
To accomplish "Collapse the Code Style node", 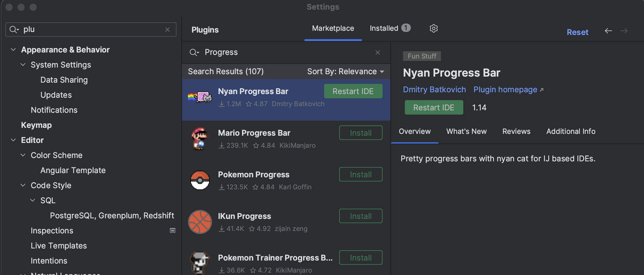I will pyautogui.click(x=23, y=185).
